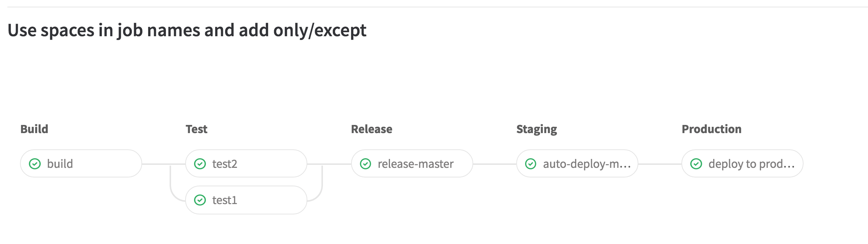The image size is (868, 244).
Task: Click the status icon on release-master
Action: (366, 163)
